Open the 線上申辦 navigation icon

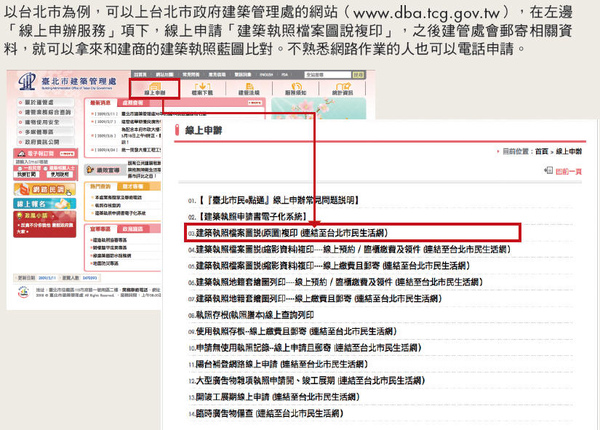155,88
